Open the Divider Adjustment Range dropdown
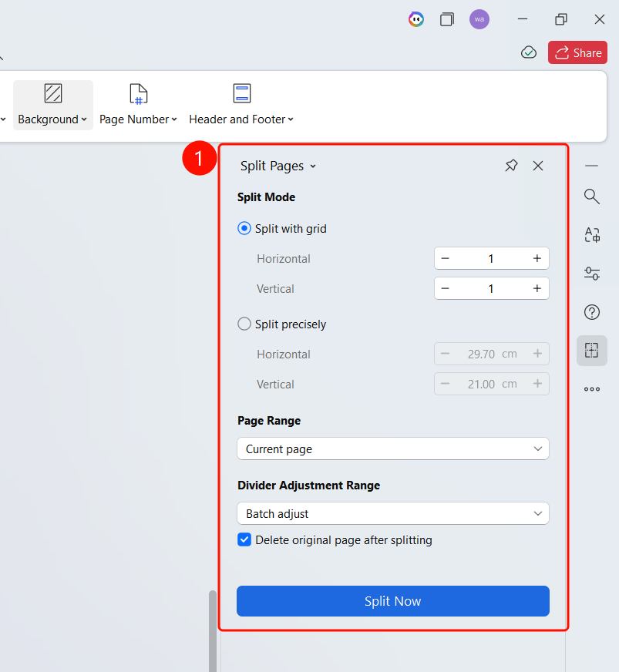619x672 pixels. (393, 513)
